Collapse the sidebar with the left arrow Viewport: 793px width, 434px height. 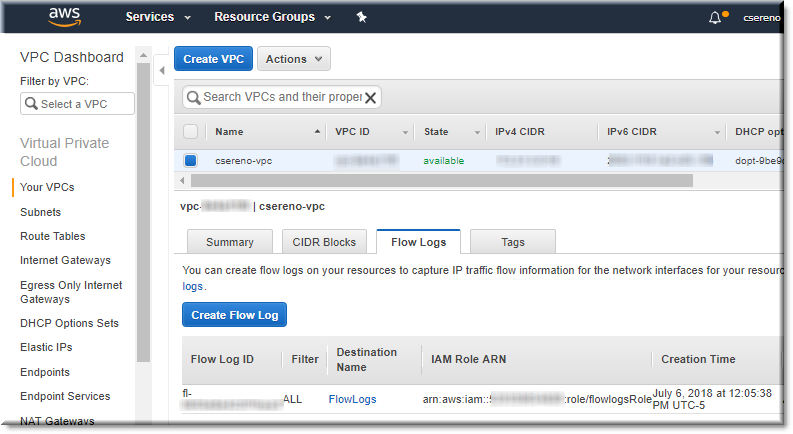pos(162,70)
